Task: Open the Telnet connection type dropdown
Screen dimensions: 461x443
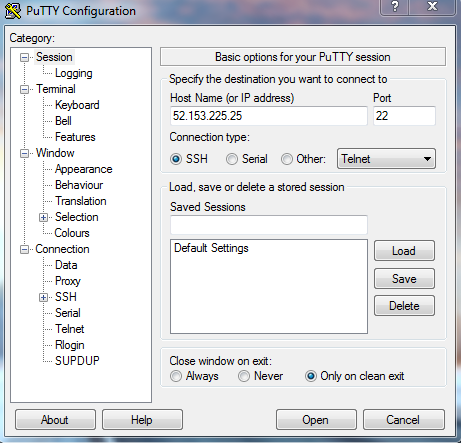Action: tap(386, 159)
